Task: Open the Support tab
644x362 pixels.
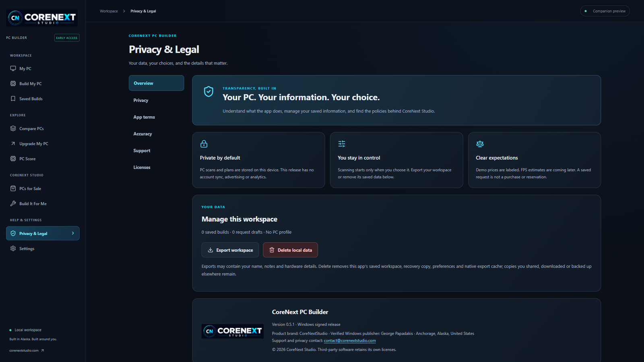Action: (x=156, y=150)
